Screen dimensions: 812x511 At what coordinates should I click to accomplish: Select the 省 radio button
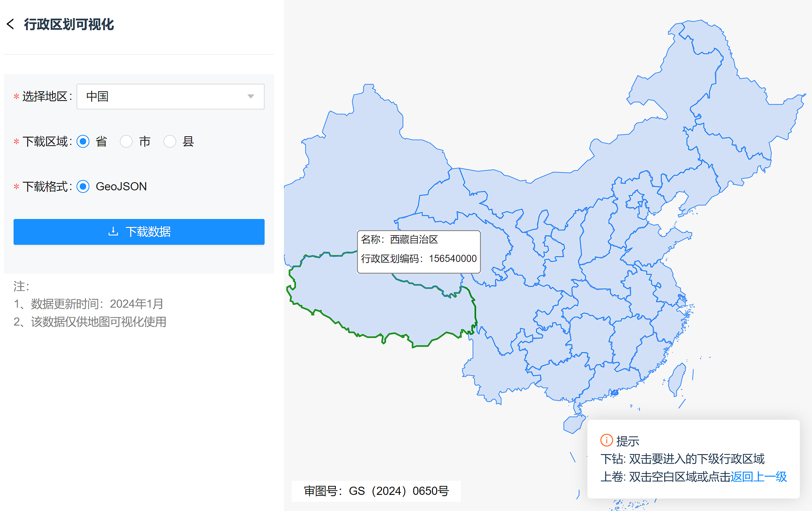(x=83, y=142)
